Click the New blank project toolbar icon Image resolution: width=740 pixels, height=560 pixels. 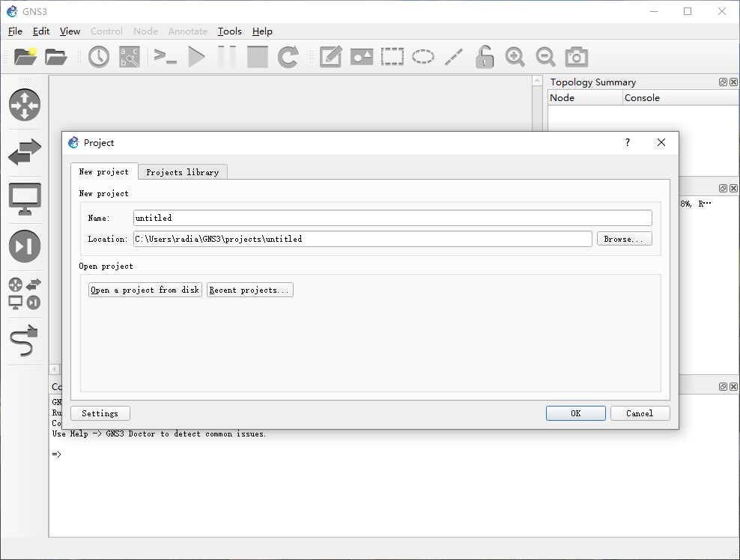point(25,57)
